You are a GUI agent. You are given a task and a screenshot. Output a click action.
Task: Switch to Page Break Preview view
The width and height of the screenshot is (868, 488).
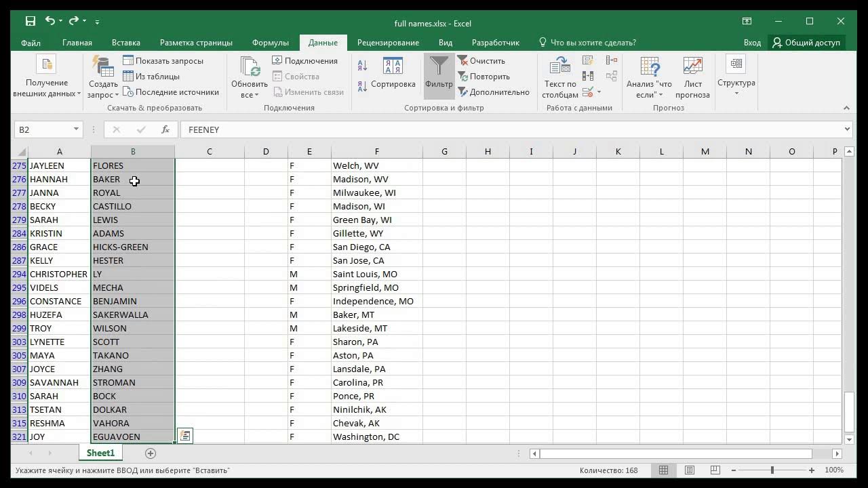click(715, 470)
